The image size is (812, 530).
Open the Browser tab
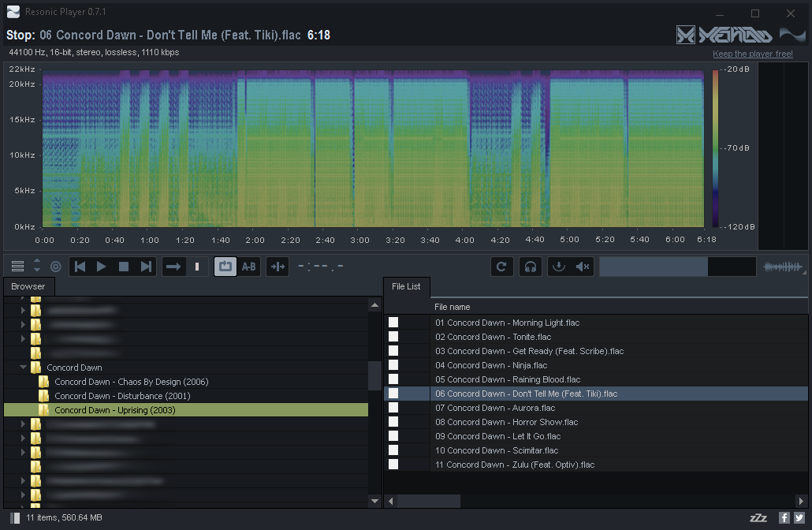[x=28, y=286]
